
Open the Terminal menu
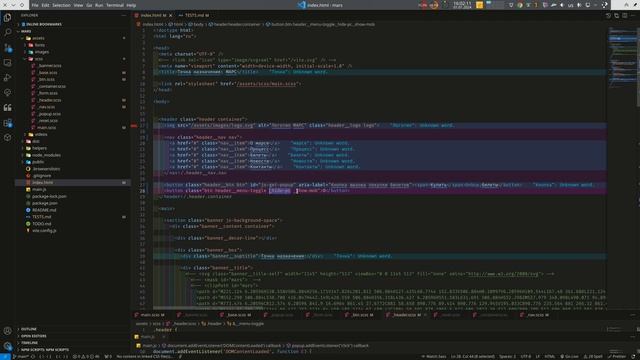point(115,5)
